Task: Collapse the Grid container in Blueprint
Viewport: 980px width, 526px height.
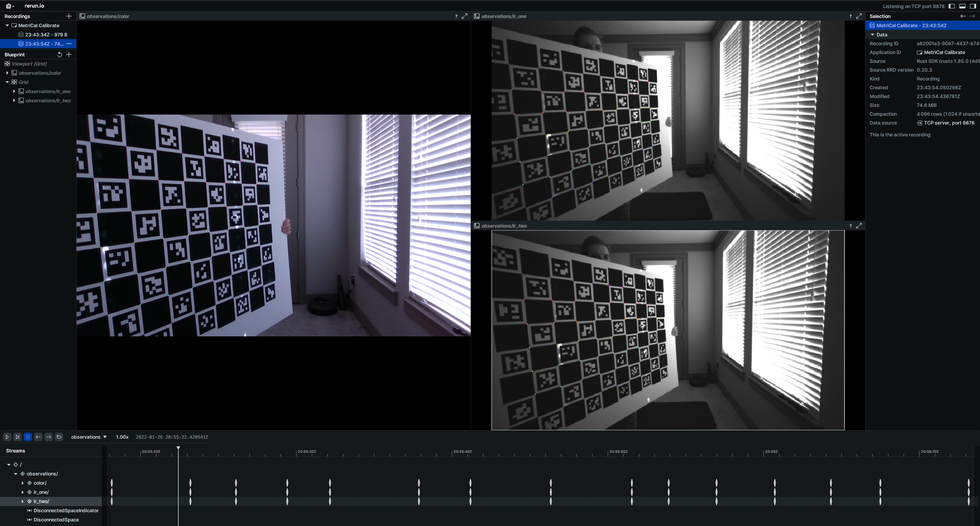Action: [7, 82]
